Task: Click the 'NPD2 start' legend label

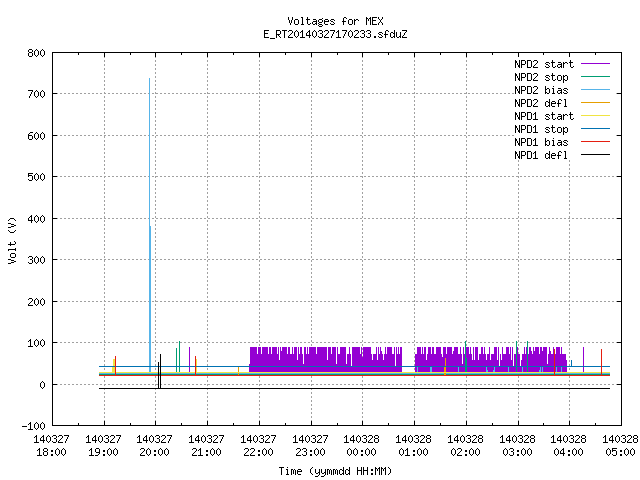Action: pos(544,64)
